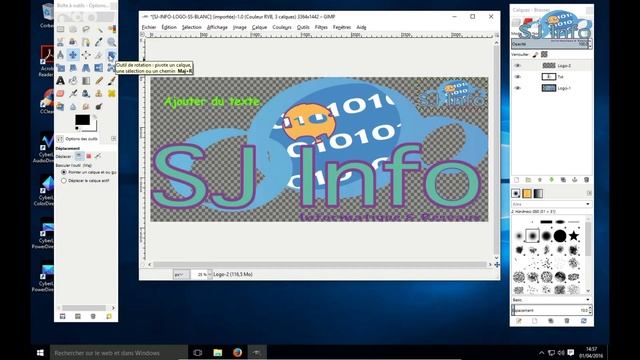The image size is (640, 360).
Task: Open the Calque menu
Action: [259, 27]
